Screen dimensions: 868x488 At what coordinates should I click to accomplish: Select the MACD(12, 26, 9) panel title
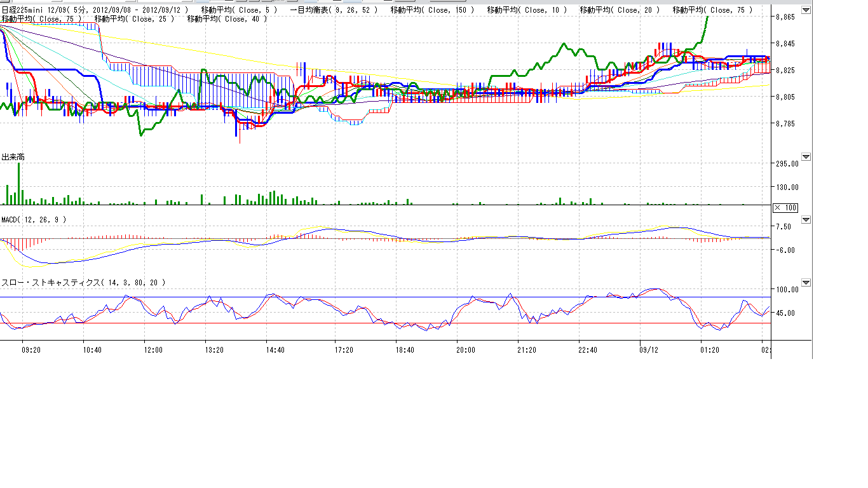pos(33,220)
